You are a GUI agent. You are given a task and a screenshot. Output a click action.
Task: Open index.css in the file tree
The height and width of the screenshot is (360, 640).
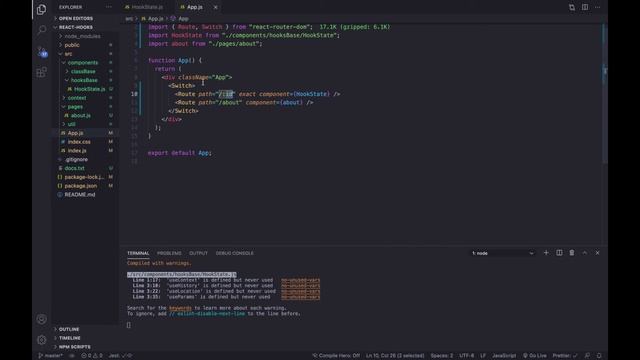tap(79, 142)
